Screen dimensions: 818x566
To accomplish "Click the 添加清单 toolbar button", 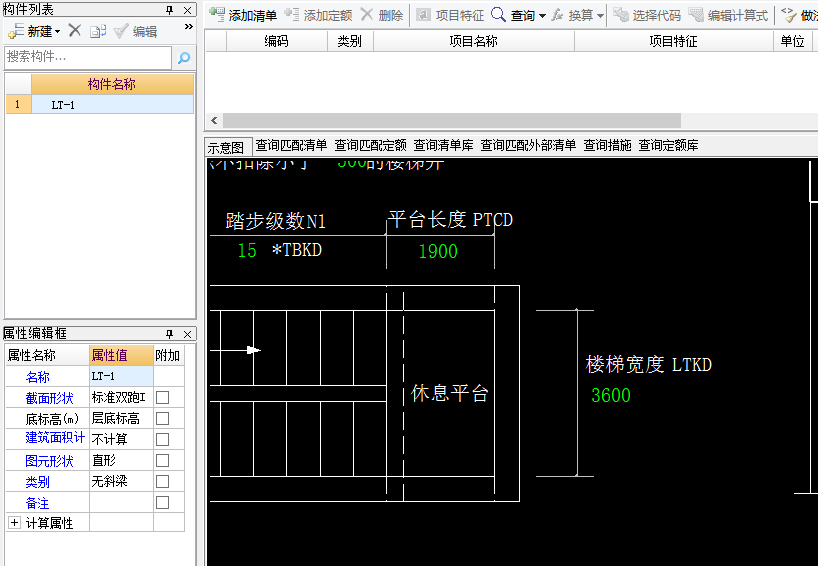I will (x=243, y=15).
